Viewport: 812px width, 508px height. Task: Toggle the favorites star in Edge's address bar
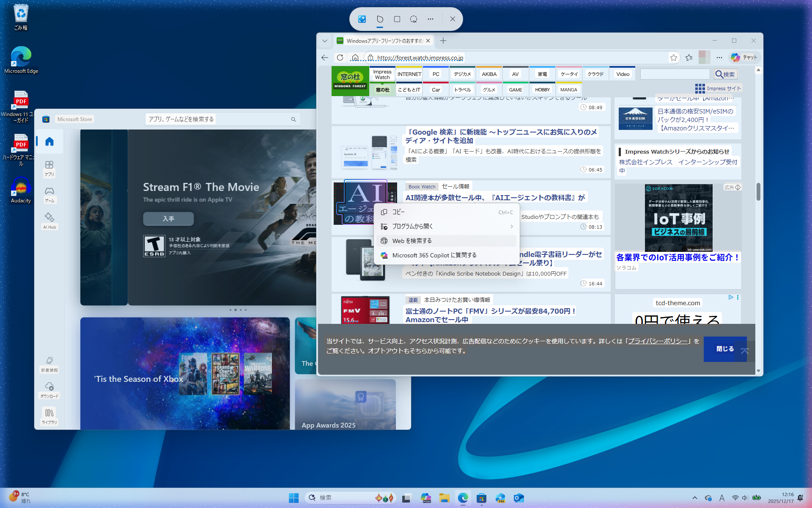[673, 58]
